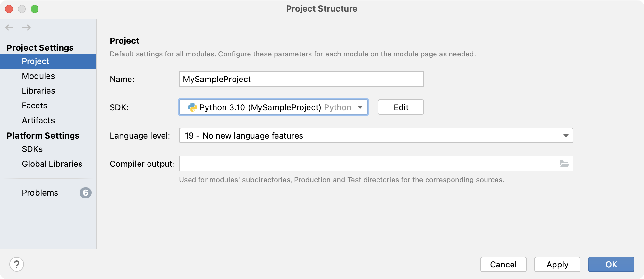Select Project in Project Settings
The height and width of the screenshot is (279, 644).
coord(36,61)
